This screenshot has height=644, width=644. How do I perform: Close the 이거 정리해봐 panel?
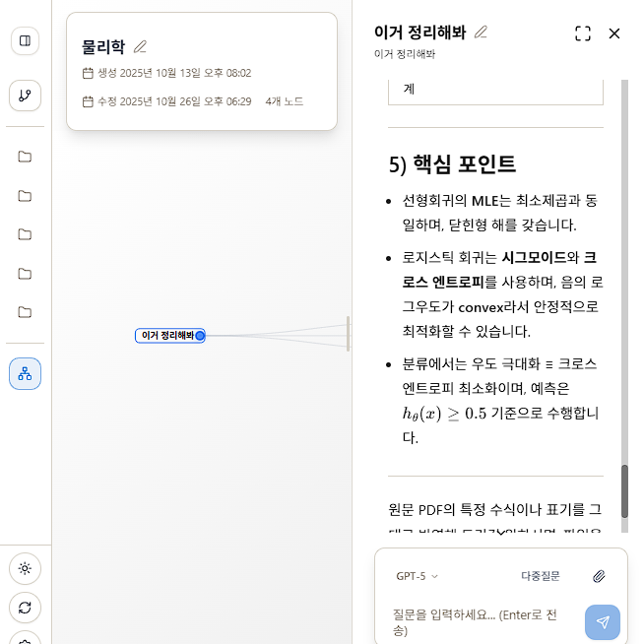(614, 33)
